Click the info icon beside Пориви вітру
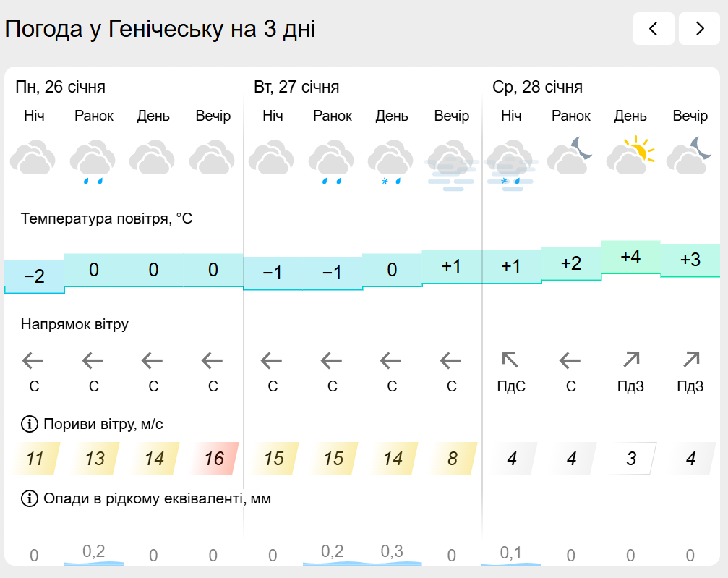 [x=29, y=424]
